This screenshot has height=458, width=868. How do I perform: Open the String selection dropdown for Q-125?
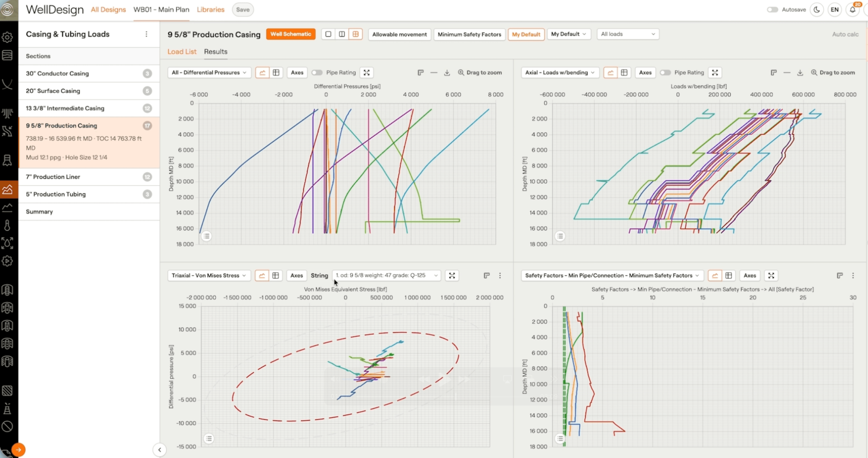pyautogui.click(x=386, y=275)
